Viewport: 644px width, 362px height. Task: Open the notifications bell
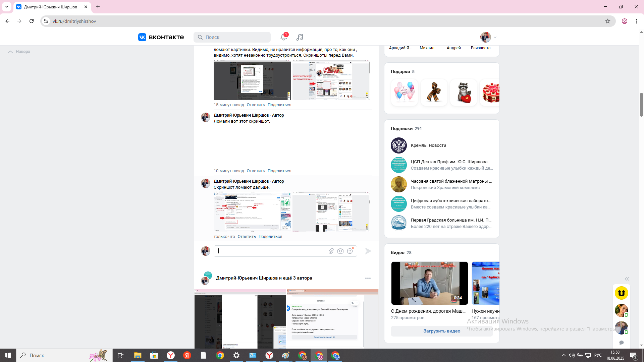(284, 37)
